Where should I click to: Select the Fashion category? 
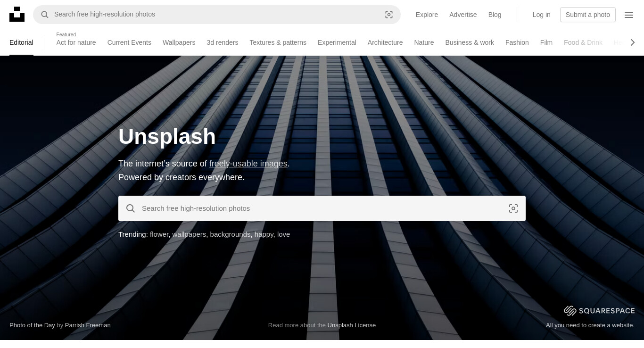click(x=517, y=42)
